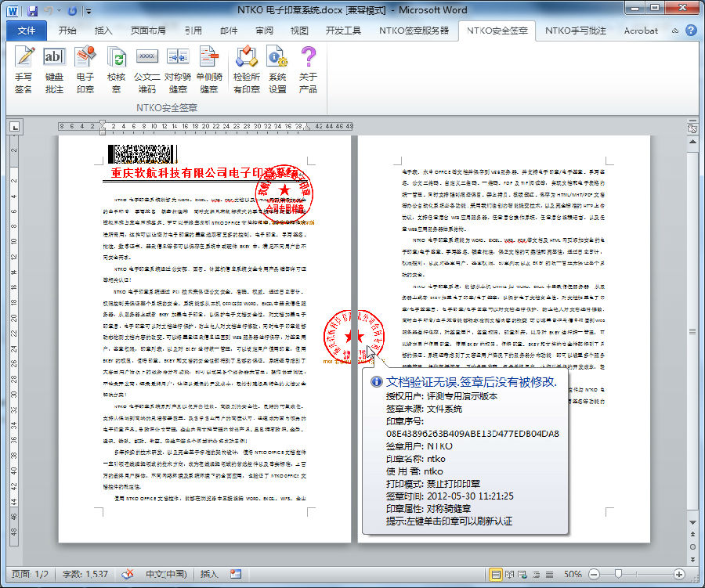Switch to Print Layout view
This screenshot has width=705, height=588.
pos(496,574)
